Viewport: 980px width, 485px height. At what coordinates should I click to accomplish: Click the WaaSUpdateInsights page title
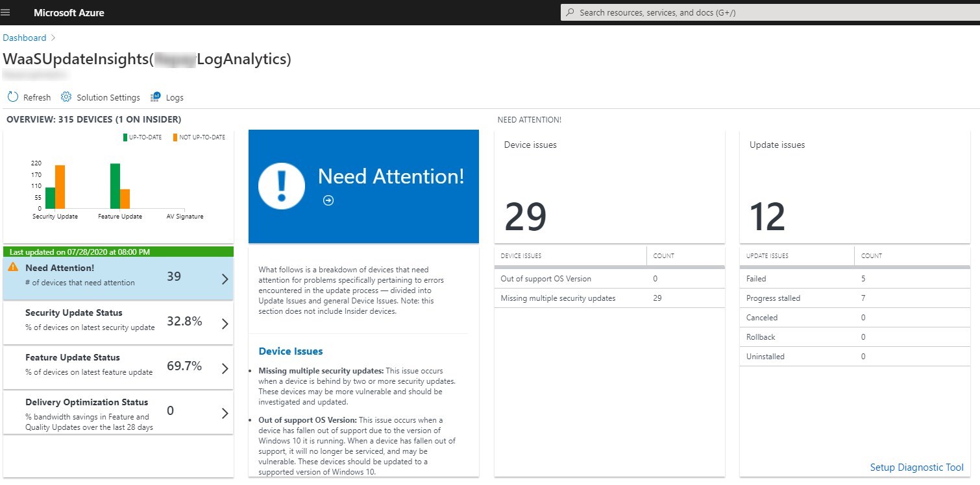click(x=147, y=59)
